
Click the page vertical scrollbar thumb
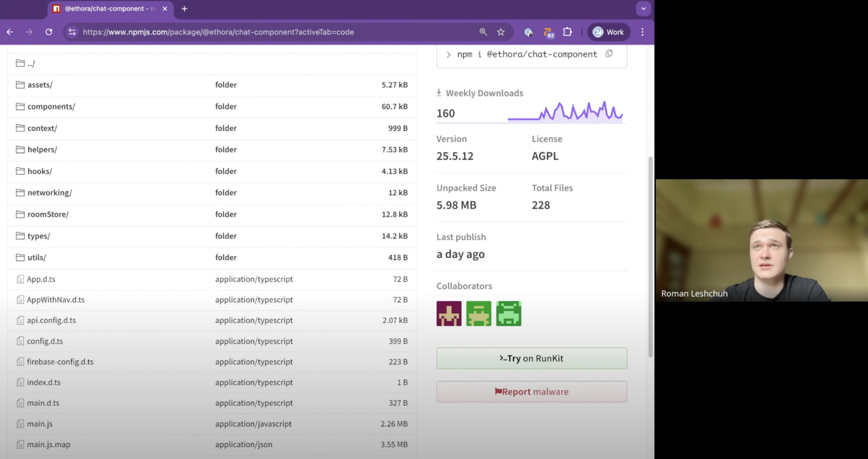coord(650,257)
